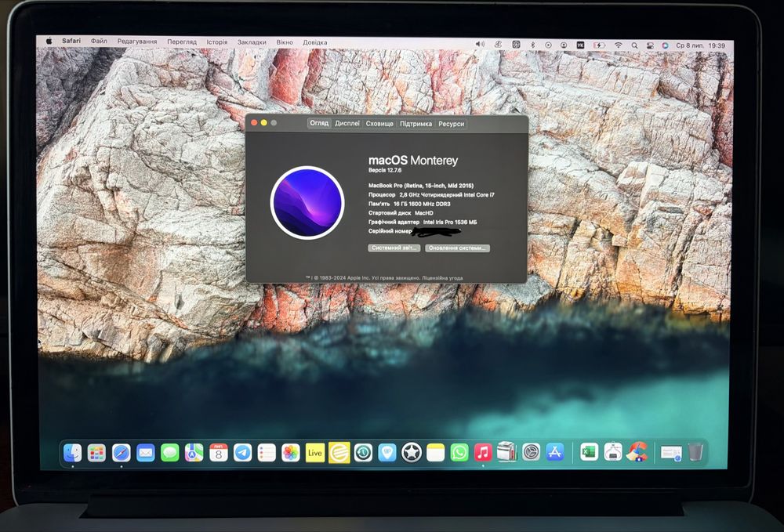Open Control Center in menu bar
The height and width of the screenshot is (532, 784).
650,45
